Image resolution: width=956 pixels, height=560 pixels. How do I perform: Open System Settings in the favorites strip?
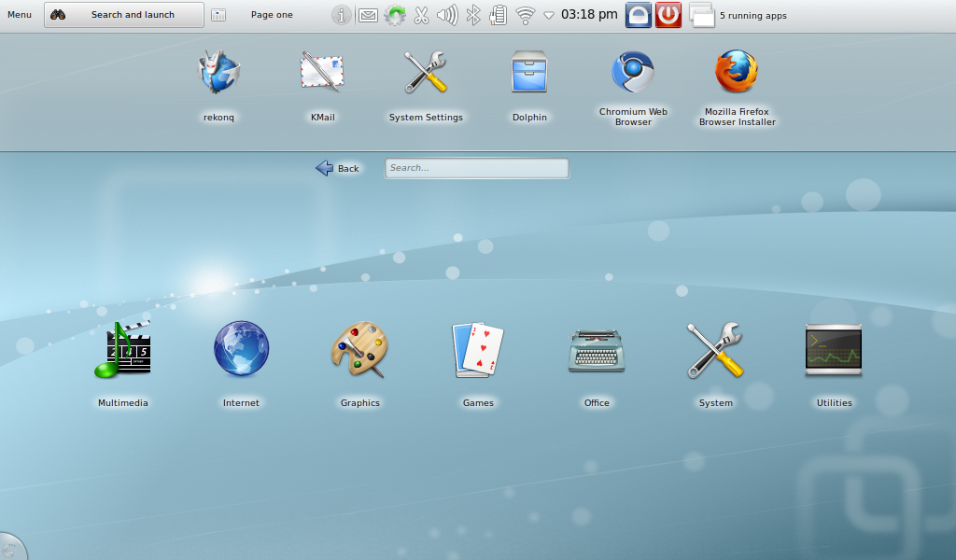tap(426, 73)
